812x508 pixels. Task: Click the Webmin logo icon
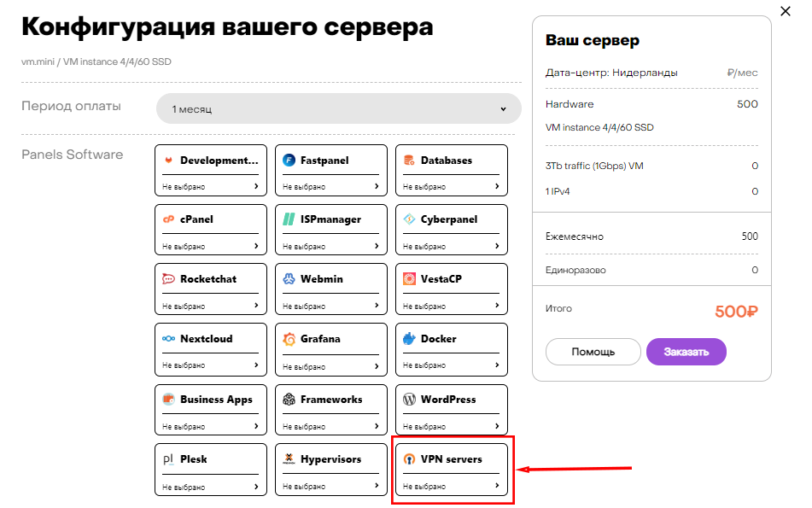(289, 278)
